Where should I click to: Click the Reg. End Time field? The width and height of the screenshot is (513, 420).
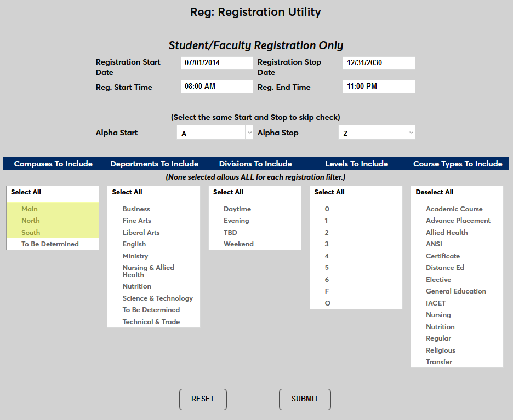[x=379, y=87]
